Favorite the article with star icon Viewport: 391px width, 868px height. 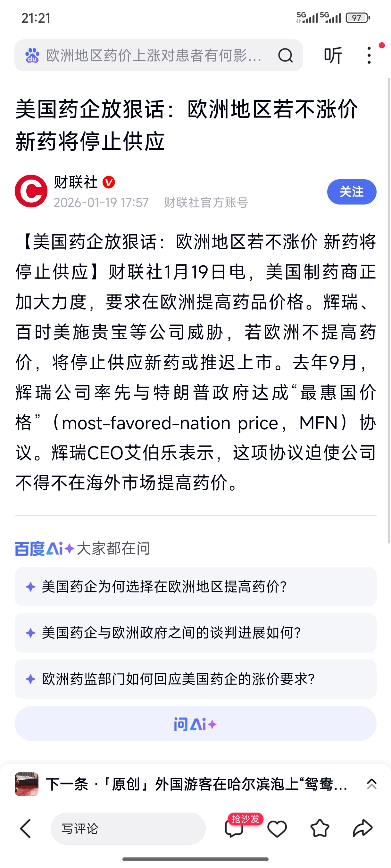click(x=320, y=828)
